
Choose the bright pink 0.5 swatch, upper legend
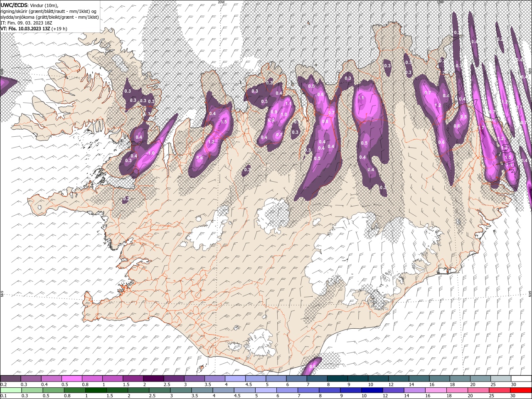point(71,379)
